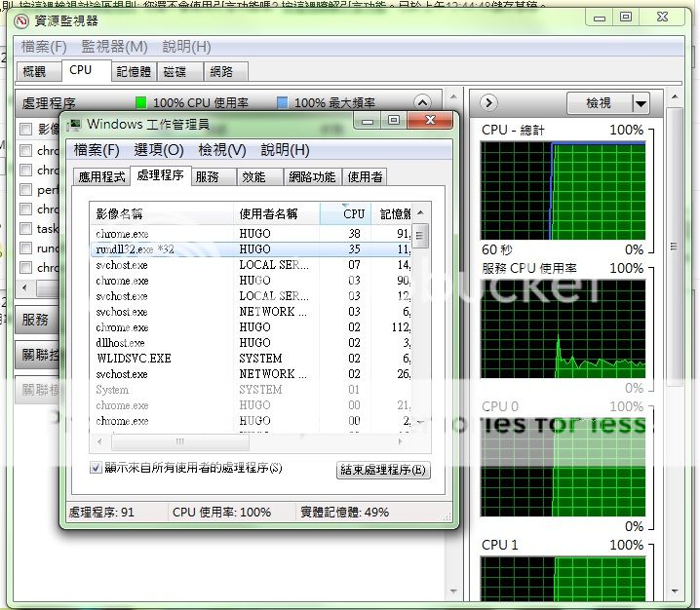
Task: Select 處理程序 tab in Task Manager
Action: 160,175
